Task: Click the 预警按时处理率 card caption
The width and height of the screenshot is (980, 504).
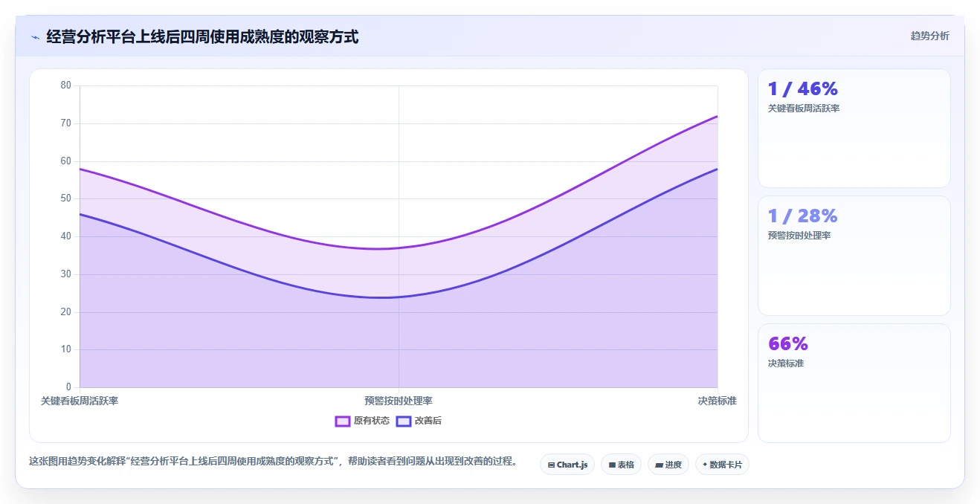Action: [x=799, y=236]
